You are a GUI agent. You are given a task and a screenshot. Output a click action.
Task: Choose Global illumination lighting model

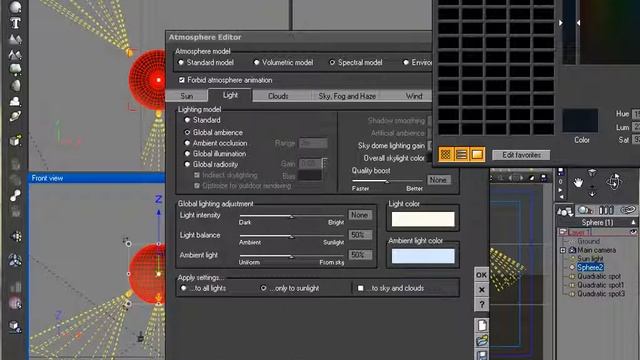click(187, 154)
